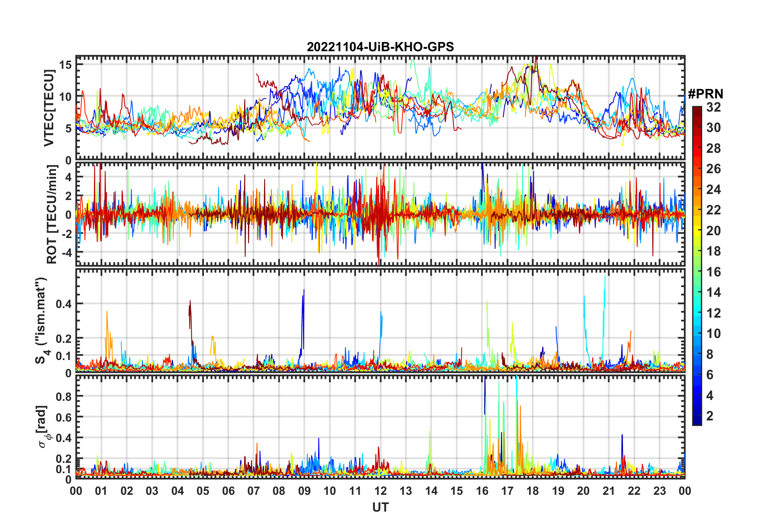761x532 pixels.
Task: Click the VTEC[TECU] y-axis label
Action: click(49, 108)
